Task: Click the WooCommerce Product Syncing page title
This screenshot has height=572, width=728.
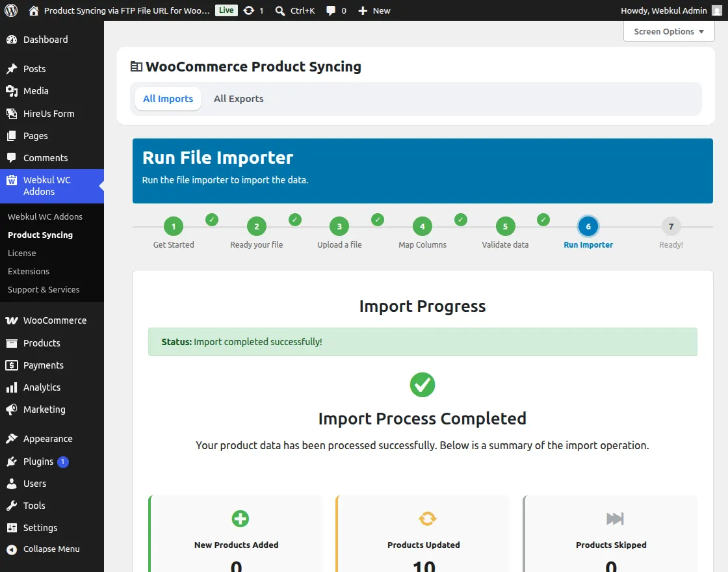Action: [253, 67]
